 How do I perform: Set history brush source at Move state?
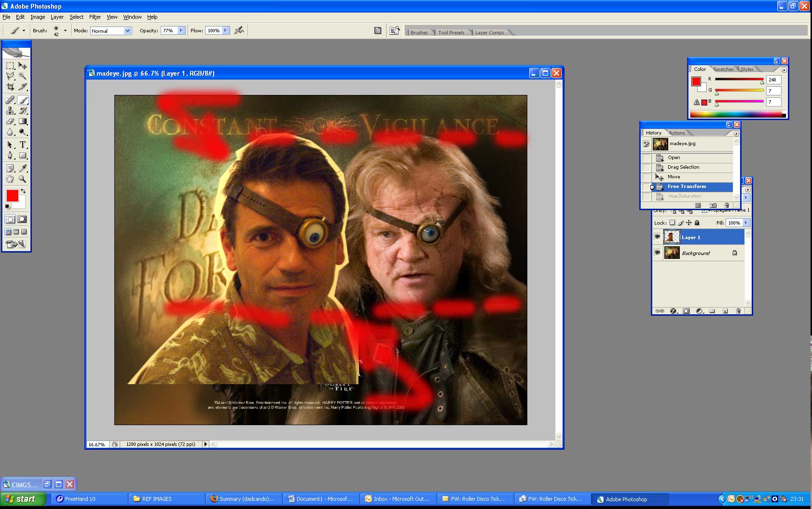pyautogui.click(x=646, y=177)
